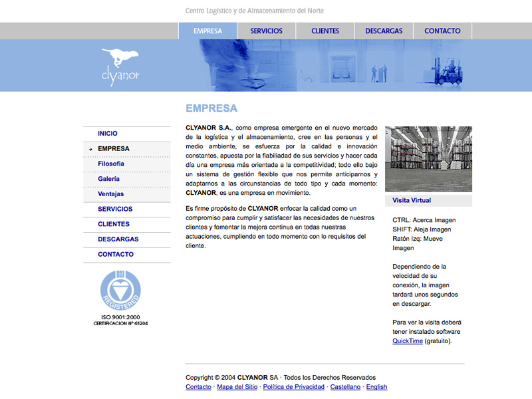Open DESCARGAS in the sidebar menu
Viewport: 532px width, 399px height.
(x=118, y=239)
